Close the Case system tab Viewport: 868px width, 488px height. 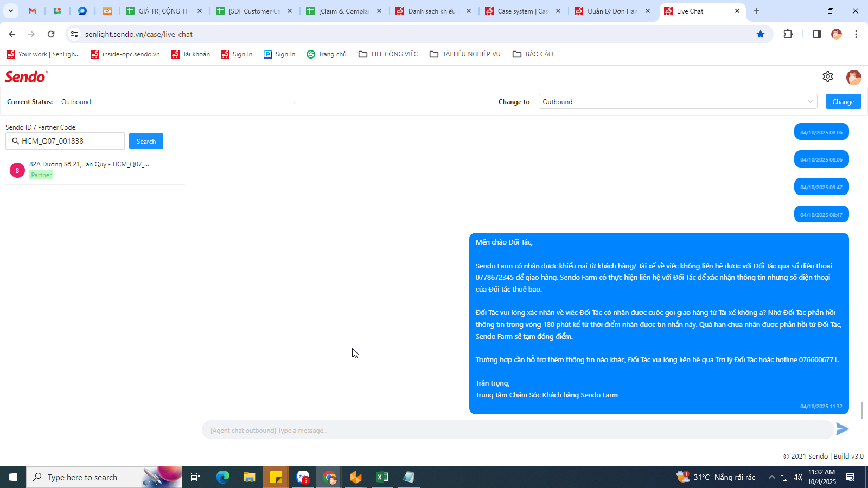click(x=558, y=11)
